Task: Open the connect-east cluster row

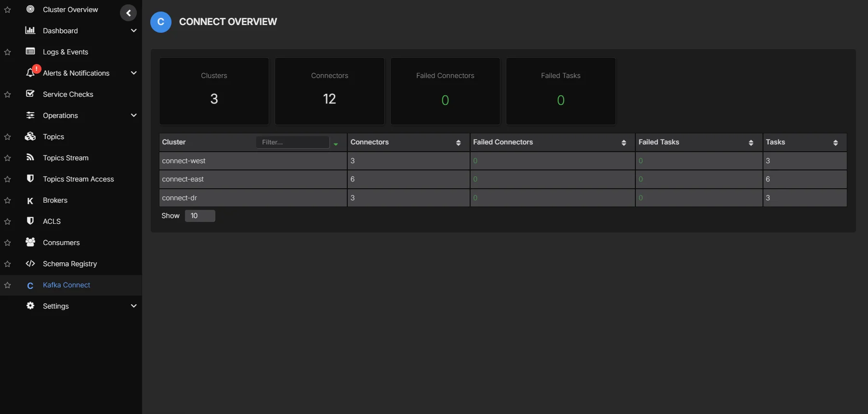Action: [183, 179]
